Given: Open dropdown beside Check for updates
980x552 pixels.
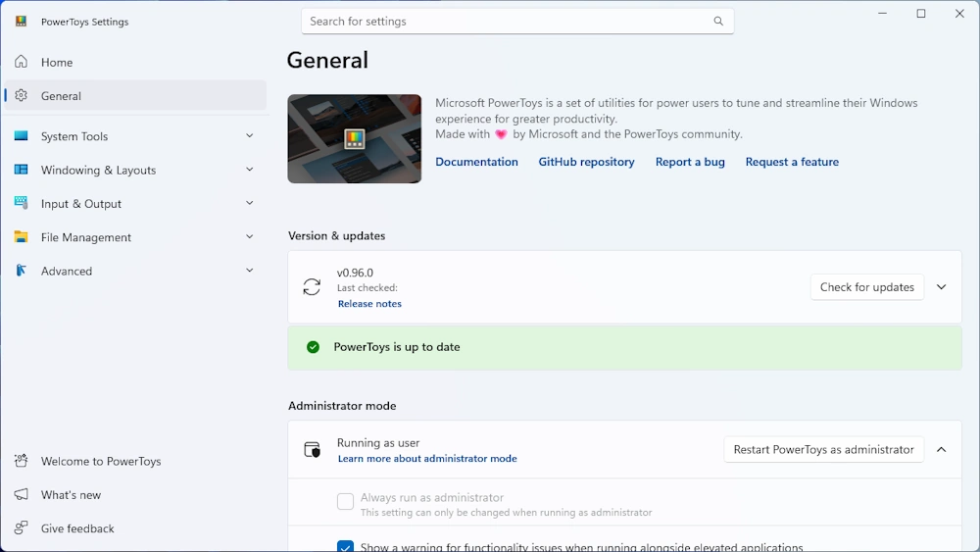Looking at the screenshot, I should 942,287.
